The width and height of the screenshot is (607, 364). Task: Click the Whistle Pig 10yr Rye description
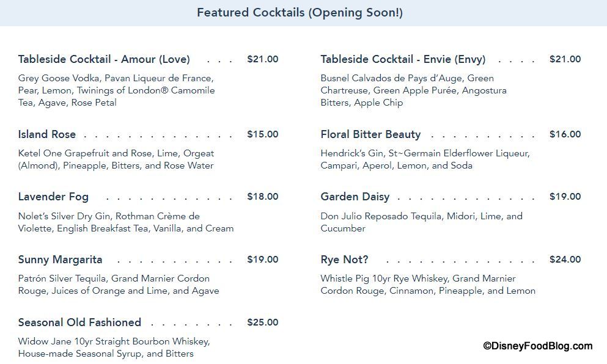tap(427, 285)
